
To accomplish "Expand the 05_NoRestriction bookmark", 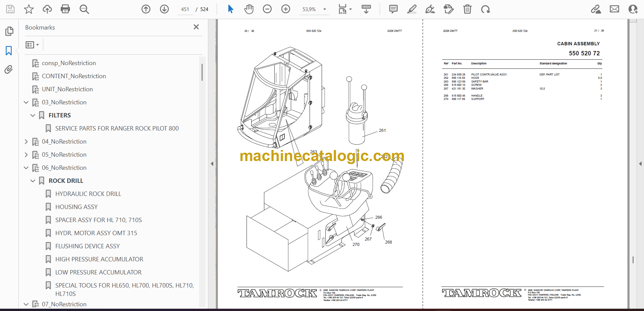I will click(x=26, y=155).
